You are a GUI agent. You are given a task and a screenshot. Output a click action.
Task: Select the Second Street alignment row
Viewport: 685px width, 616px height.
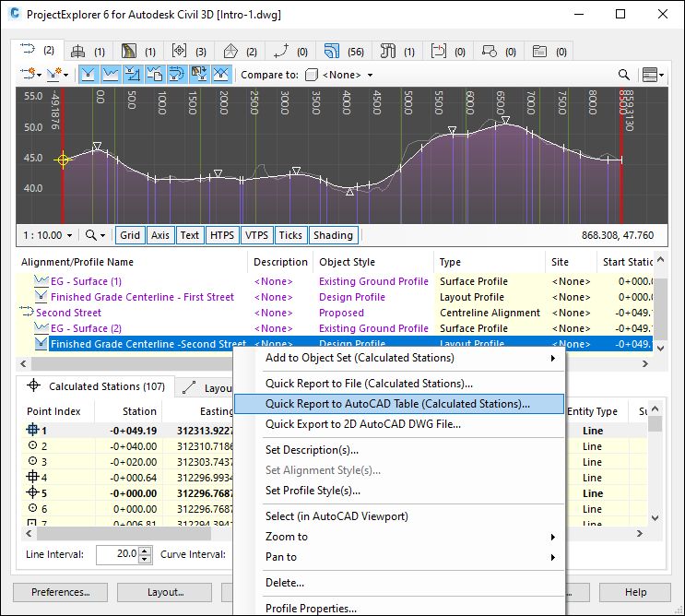pos(334,313)
